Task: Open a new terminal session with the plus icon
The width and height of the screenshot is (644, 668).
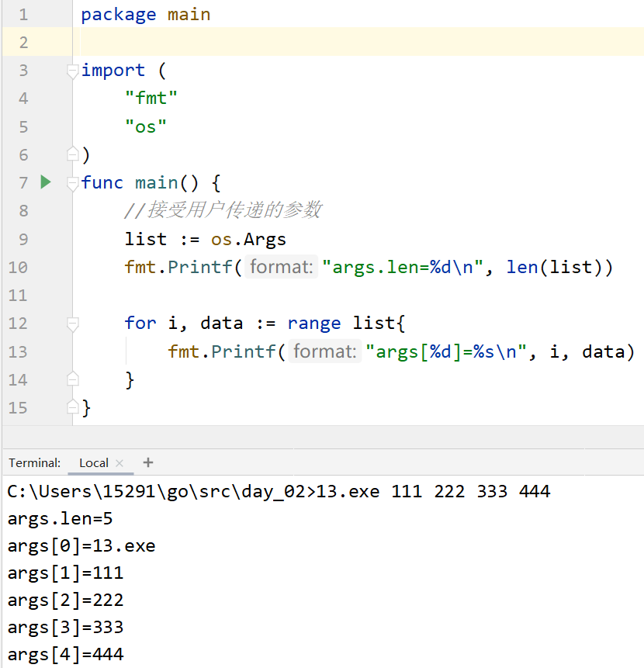Action: (x=148, y=462)
